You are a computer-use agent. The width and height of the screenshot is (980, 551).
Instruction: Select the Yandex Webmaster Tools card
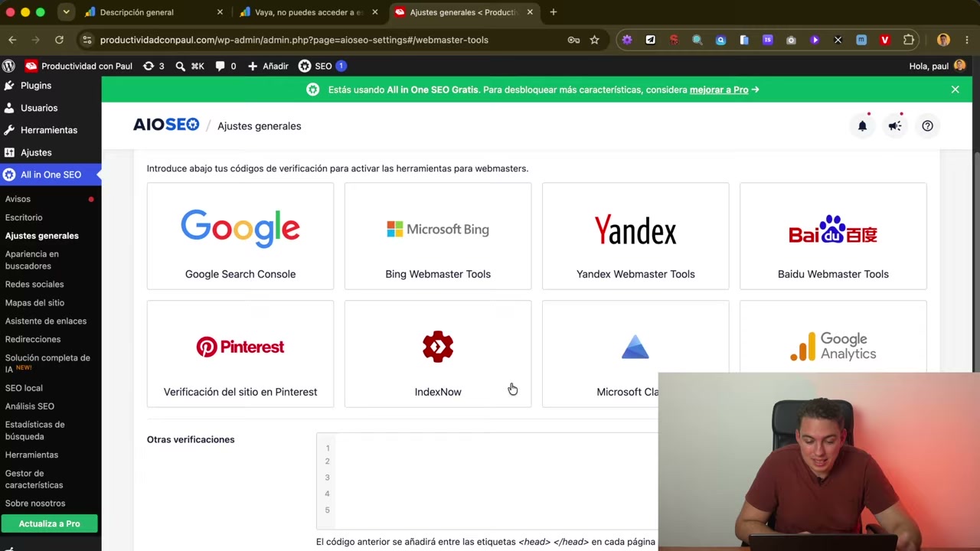point(635,236)
